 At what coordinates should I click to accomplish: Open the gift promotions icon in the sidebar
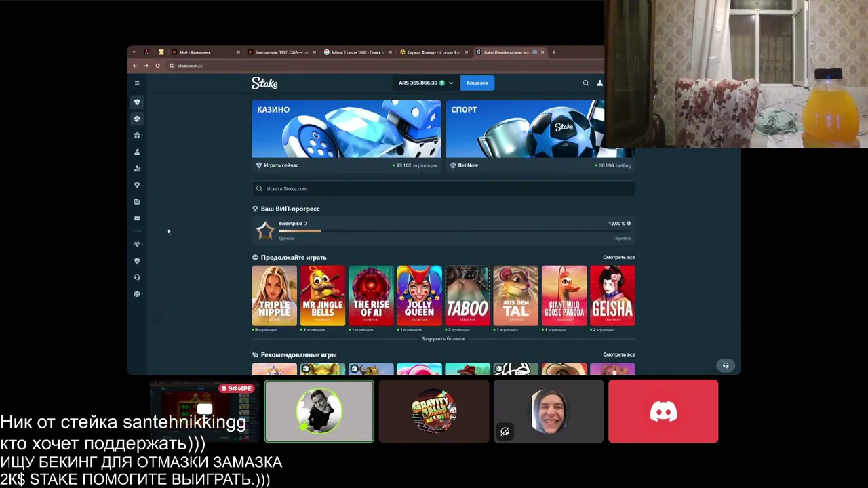[x=137, y=136]
